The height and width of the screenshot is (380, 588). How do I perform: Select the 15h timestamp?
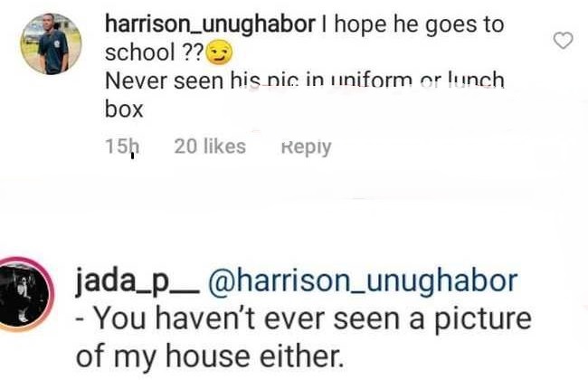[122, 147]
